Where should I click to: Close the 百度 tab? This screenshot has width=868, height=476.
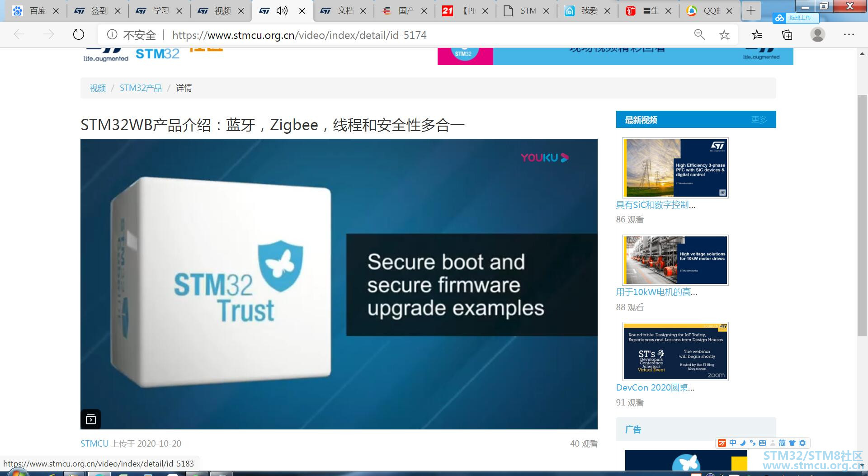click(56, 11)
